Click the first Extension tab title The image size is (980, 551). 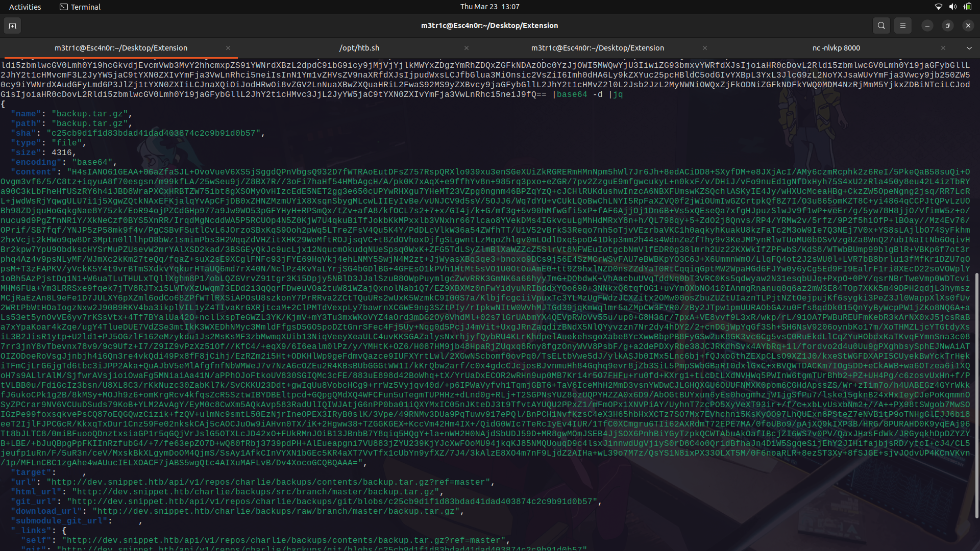pyautogui.click(x=120, y=48)
